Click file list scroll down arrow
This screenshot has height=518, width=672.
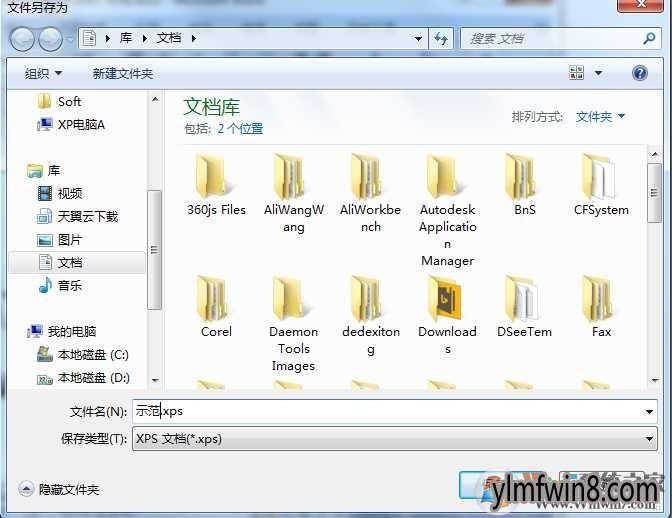tap(654, 380)
